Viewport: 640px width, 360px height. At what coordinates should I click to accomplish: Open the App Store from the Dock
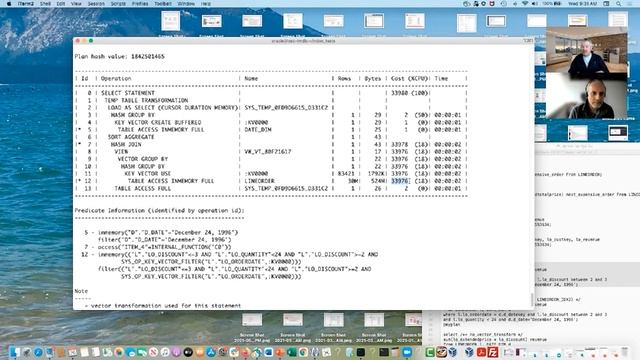(211, 352)
